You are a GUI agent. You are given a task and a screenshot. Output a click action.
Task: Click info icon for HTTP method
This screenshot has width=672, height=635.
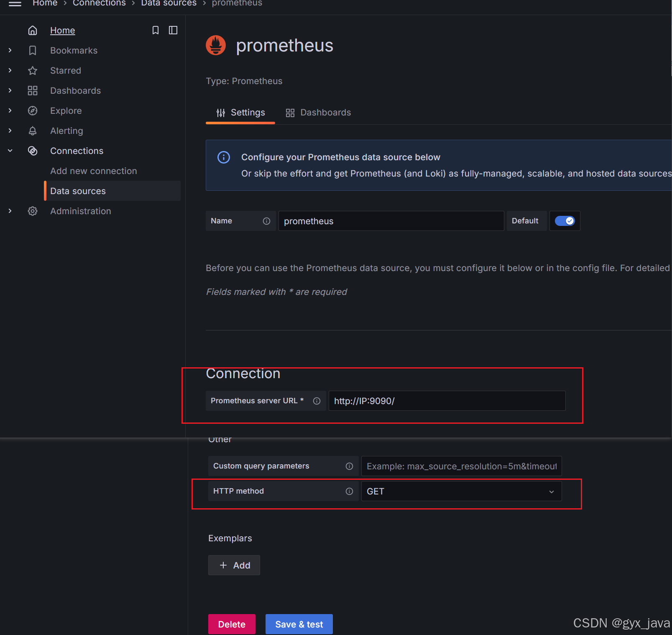click(350, 492)
